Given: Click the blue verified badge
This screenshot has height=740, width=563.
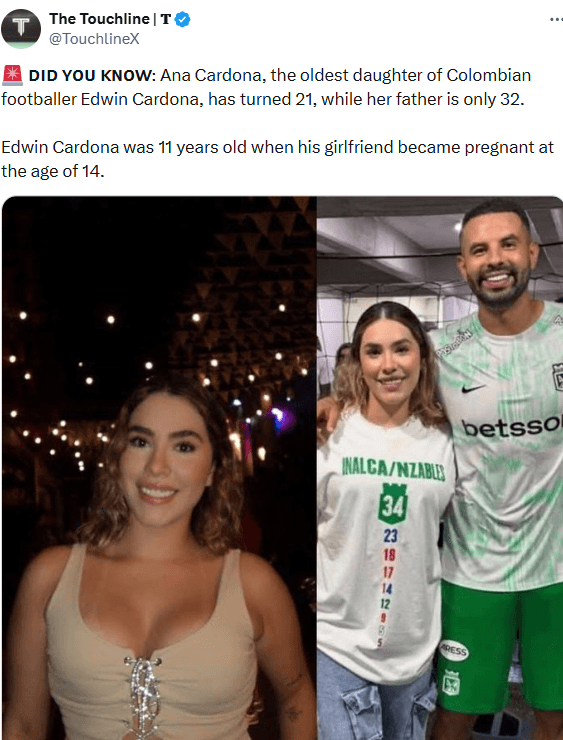Looking at the screenshot, I should [183, 19].
